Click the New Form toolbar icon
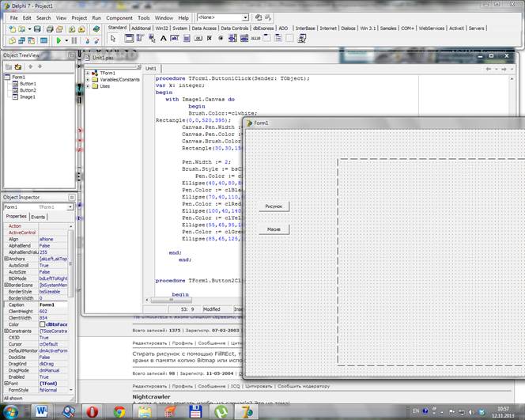The image size is (525, 420). pos(43,41)
